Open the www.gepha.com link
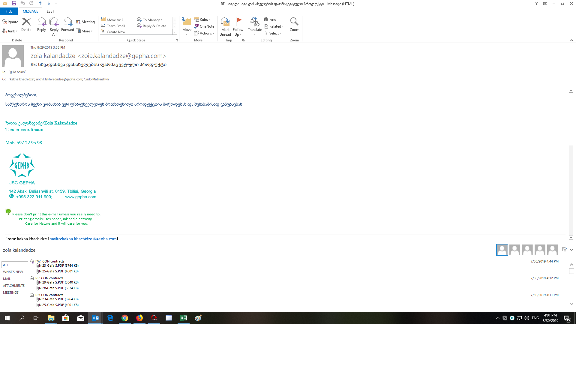Screen dimensions: 588x378 [x=81, y=197]
